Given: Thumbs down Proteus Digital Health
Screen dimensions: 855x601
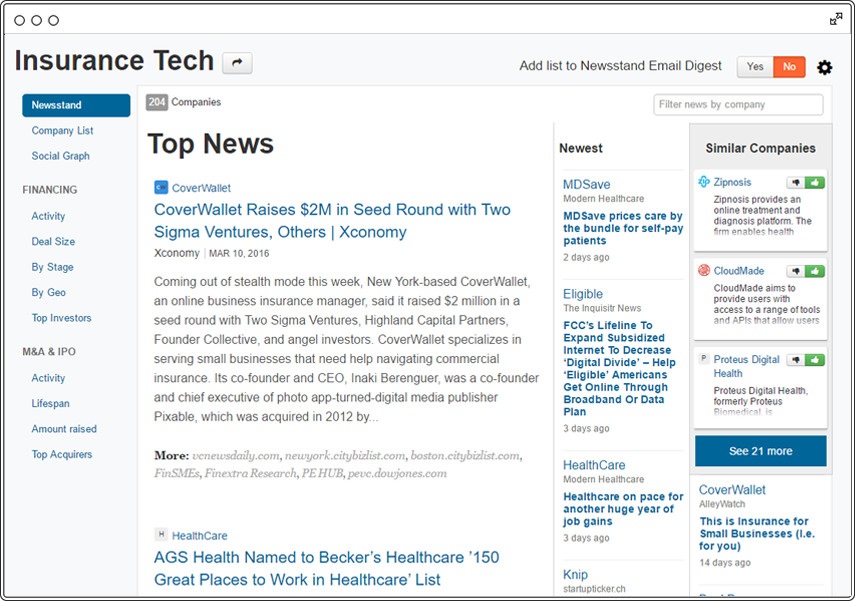Looking at the screenshot, I should [796, 359].
